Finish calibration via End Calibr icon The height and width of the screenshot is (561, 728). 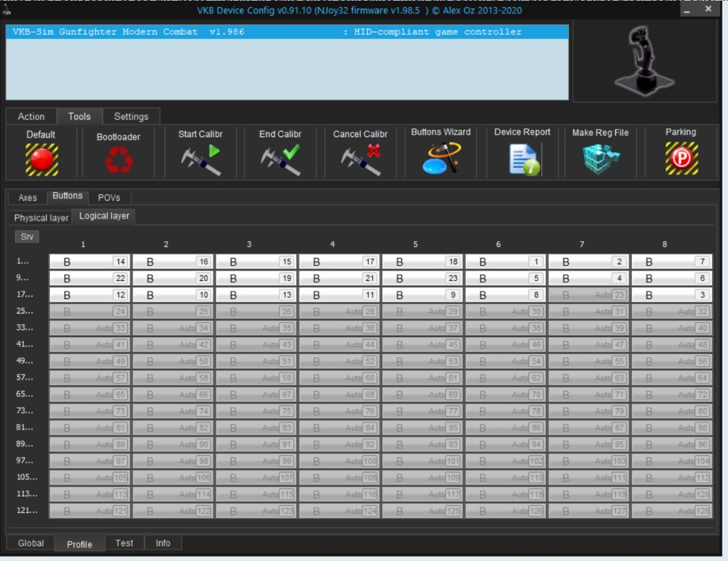click(280, 160)
